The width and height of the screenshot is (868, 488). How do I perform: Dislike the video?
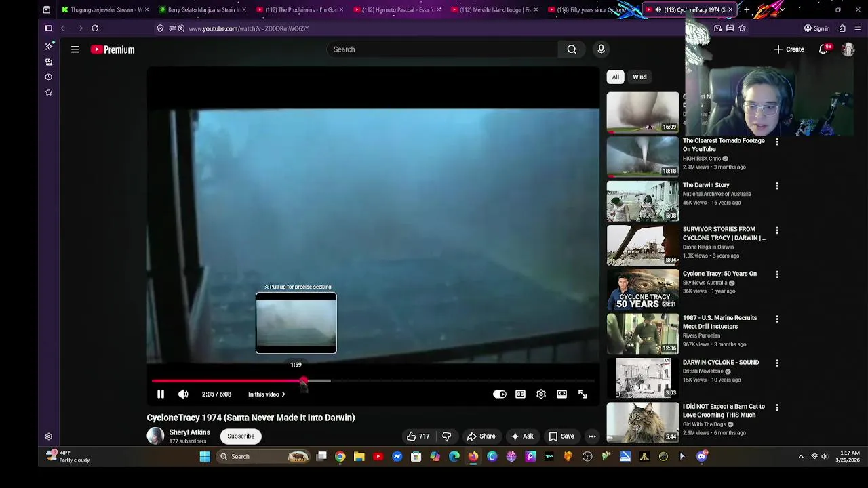446,436
